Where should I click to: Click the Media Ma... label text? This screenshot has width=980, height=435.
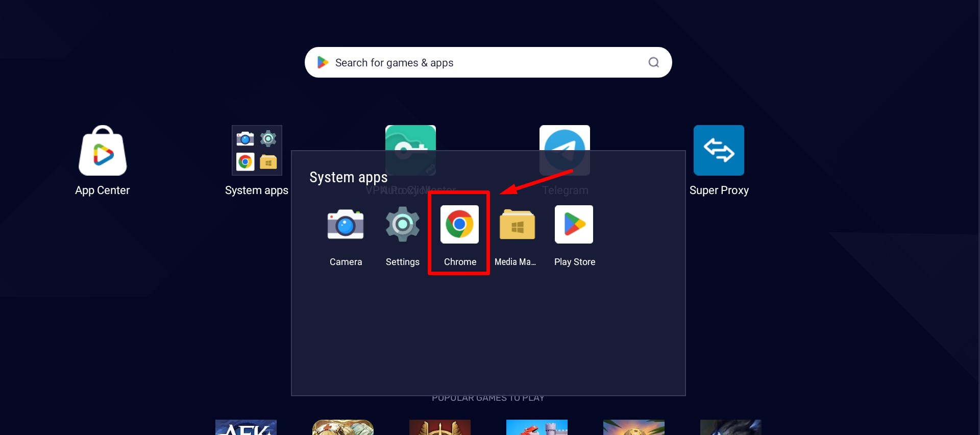coord(515,262)
